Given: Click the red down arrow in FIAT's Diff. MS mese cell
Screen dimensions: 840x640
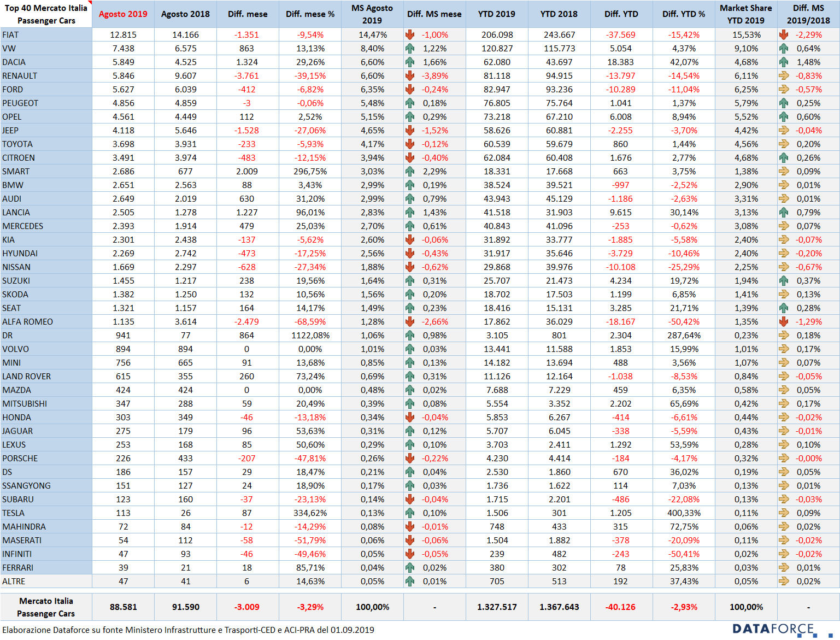Looking at the screenshot, I should tap(410, 34).
